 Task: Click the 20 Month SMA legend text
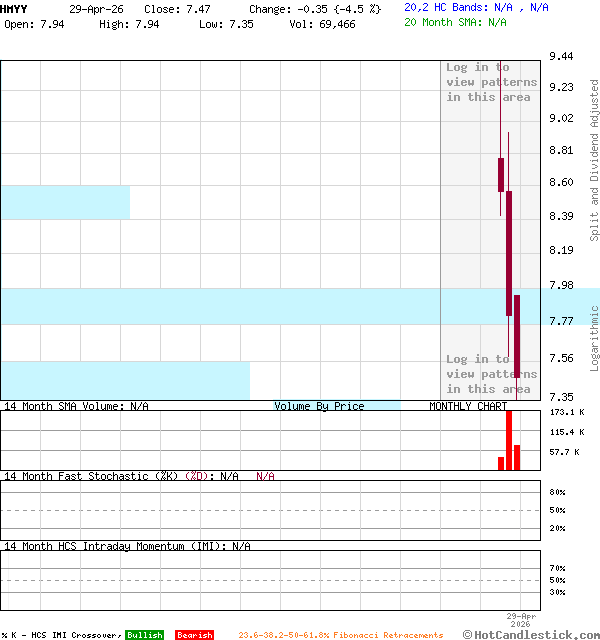click(x=455, y=21)
